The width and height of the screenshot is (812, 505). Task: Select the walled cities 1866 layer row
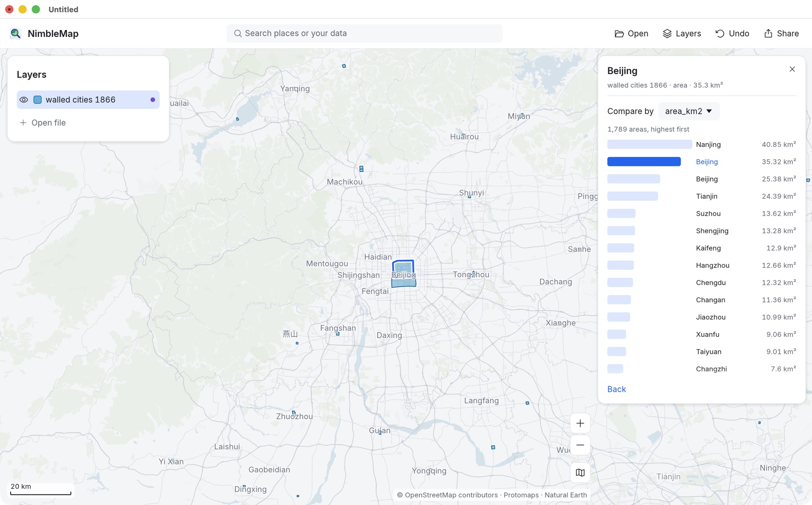(88, 100)
